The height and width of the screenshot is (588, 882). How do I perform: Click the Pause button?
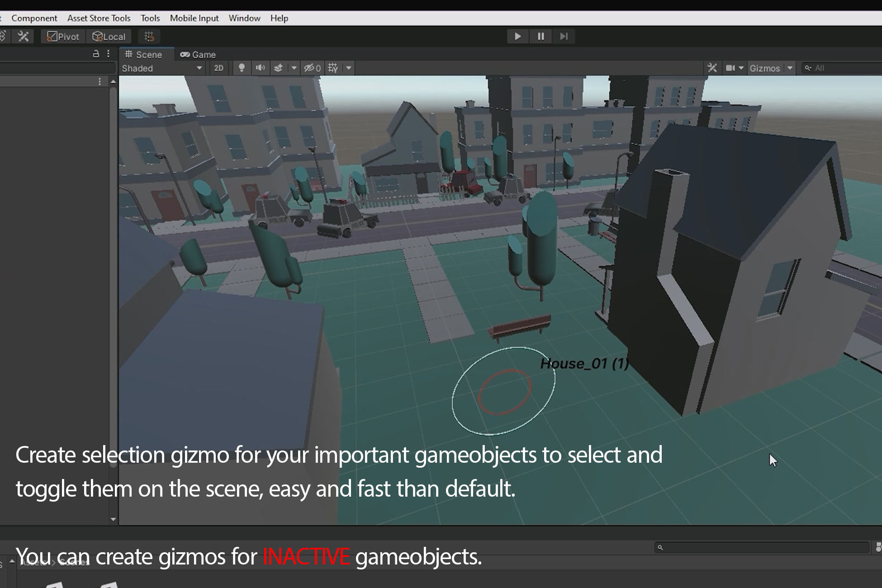click(x=541, y=36)
